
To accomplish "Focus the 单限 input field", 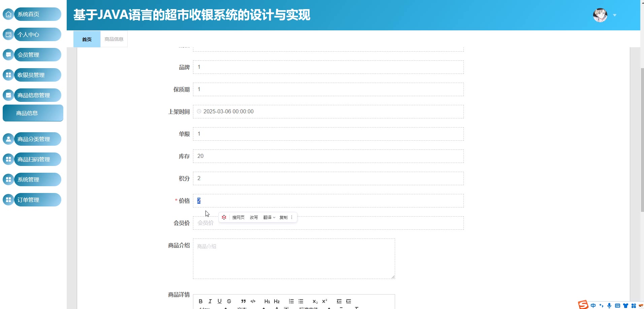I will (x=328, y=134).
